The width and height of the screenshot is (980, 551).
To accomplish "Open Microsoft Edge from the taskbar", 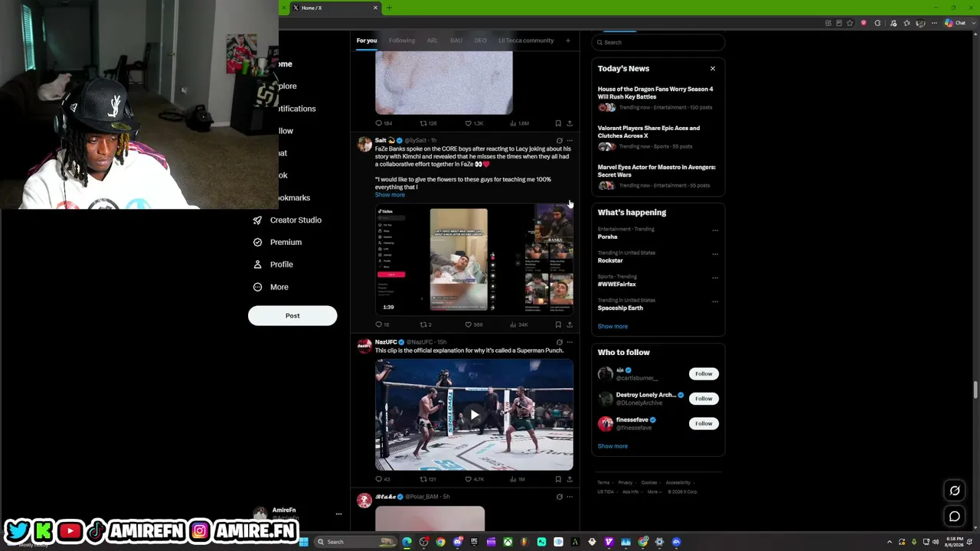I will (407, 542).
